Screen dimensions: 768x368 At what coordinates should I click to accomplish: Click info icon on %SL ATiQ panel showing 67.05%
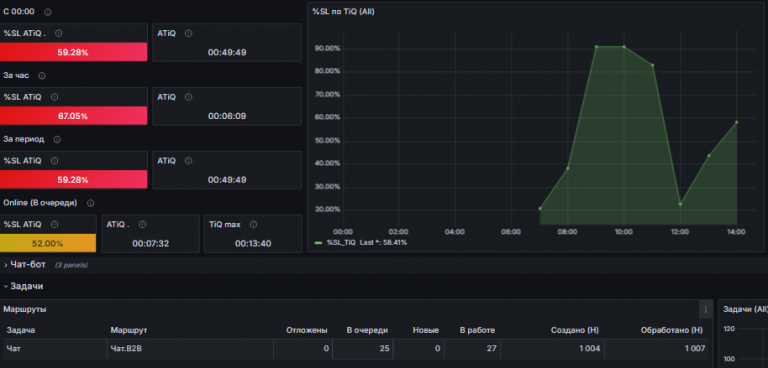[x=54, y=97]
